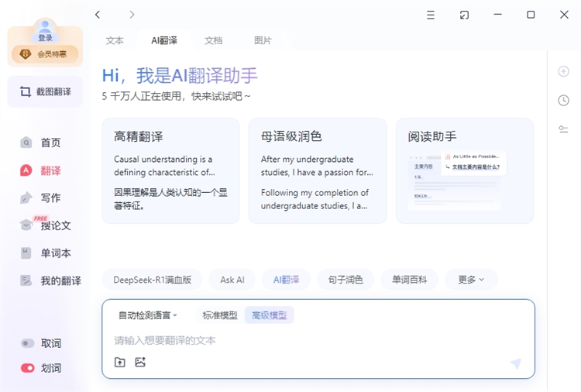Select the AI翻译 chip
Image resolution: width=581 pixels, height=392 pixels.
tap(286, 280)
